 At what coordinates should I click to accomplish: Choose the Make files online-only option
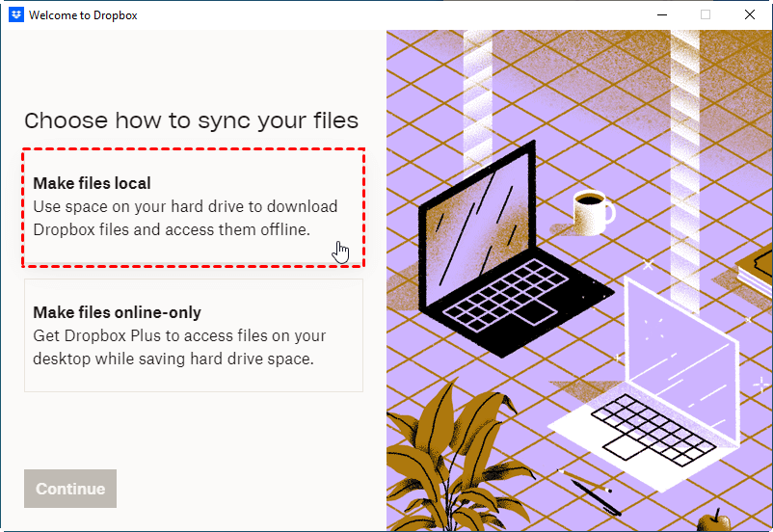(x=193, y=335)
